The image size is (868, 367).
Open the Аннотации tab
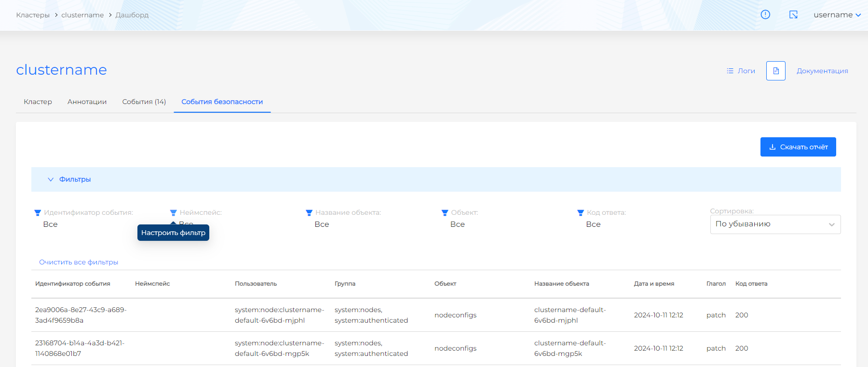87,102
